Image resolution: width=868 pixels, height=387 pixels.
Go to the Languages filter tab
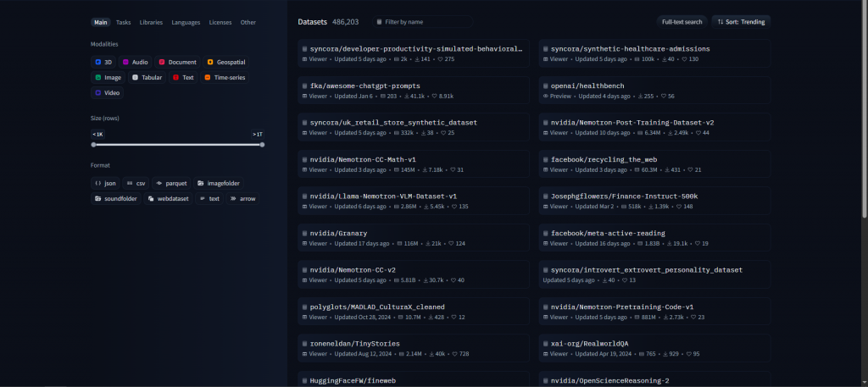click(x=186, y=22)
